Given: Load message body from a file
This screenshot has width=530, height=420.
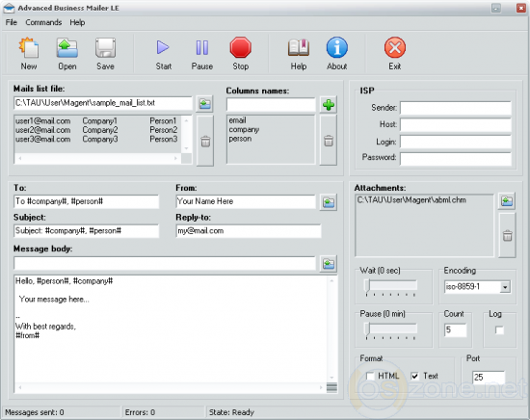Looking at the screenshot, I should 329,264.
